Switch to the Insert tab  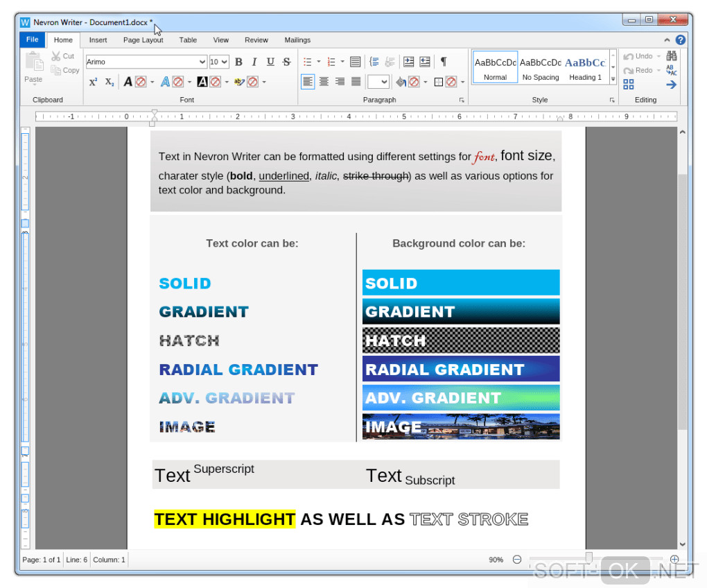[98, 40]
